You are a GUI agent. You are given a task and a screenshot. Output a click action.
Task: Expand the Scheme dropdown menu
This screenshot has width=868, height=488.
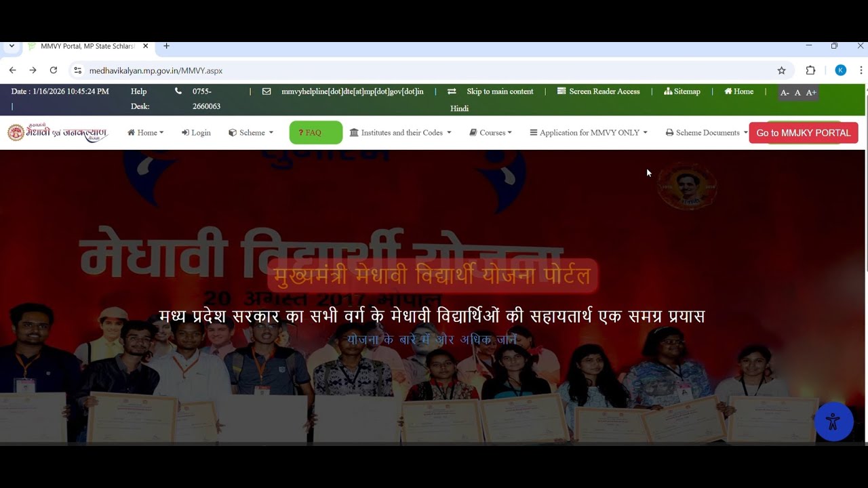pyautogui.click(x=251, y=133)
